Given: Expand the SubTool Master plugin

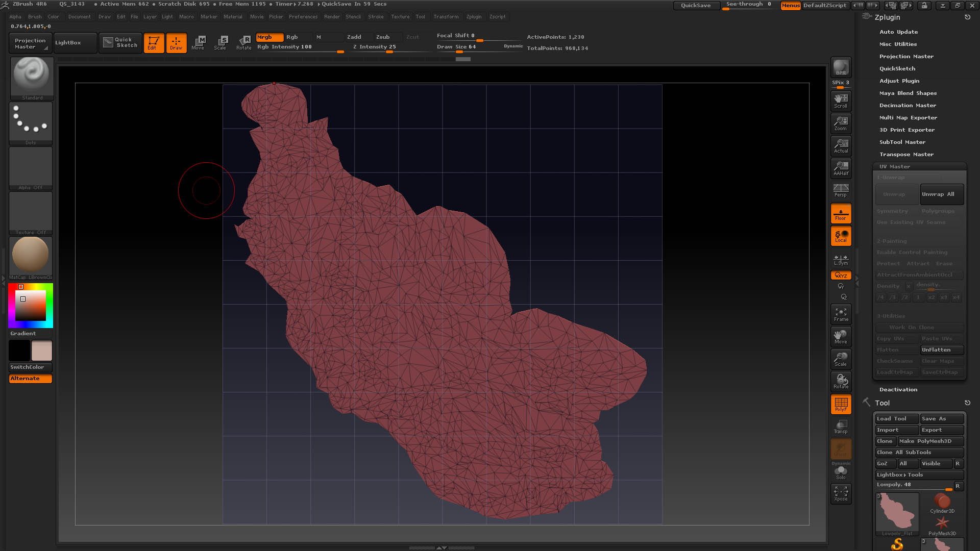Looking at the screenshot, I should click(x=902, y=142).
